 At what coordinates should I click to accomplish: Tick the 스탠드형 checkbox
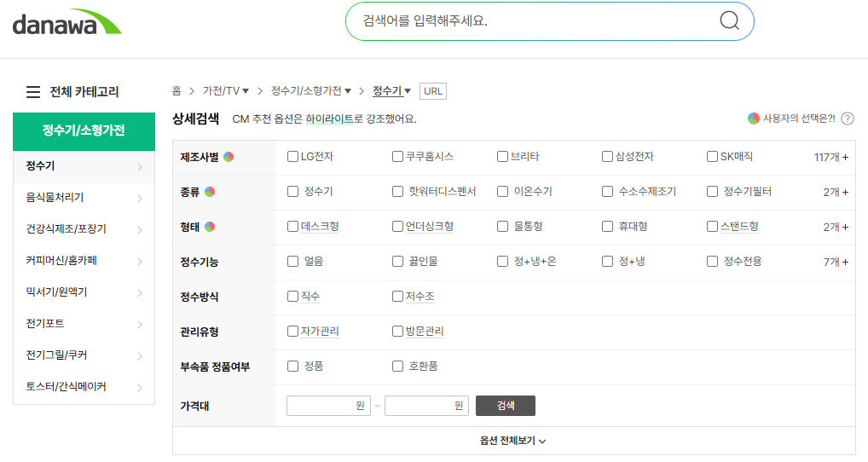click(713, 226)
